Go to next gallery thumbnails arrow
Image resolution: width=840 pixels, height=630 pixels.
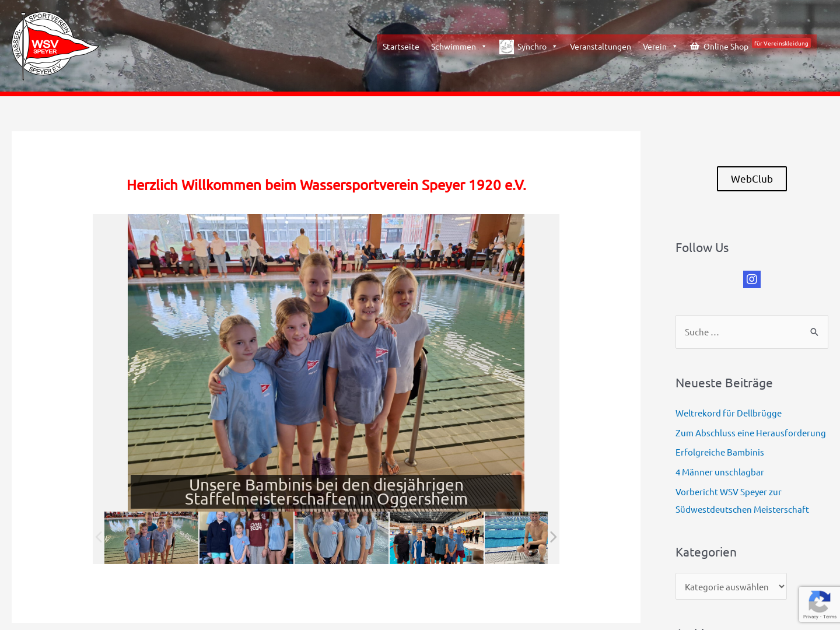click(x=553, y=537)
